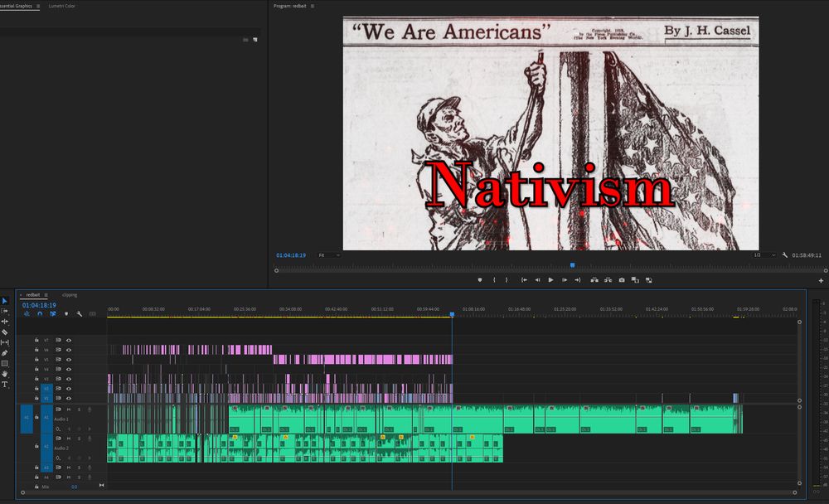Click the timeline zoom scrollbar left handle

point(22,493)
